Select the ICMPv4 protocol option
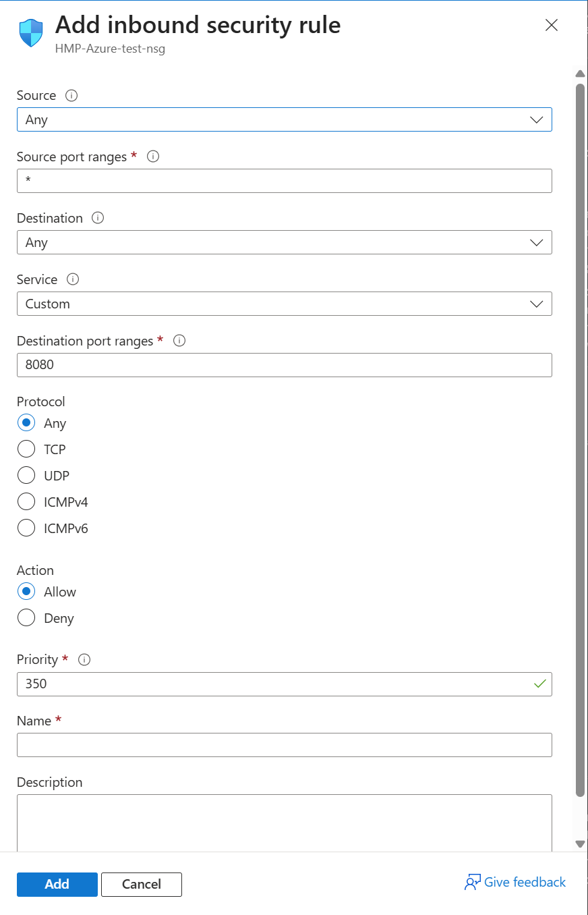The width and height of the screenshot is (588, 915). (x=26, y=501)
